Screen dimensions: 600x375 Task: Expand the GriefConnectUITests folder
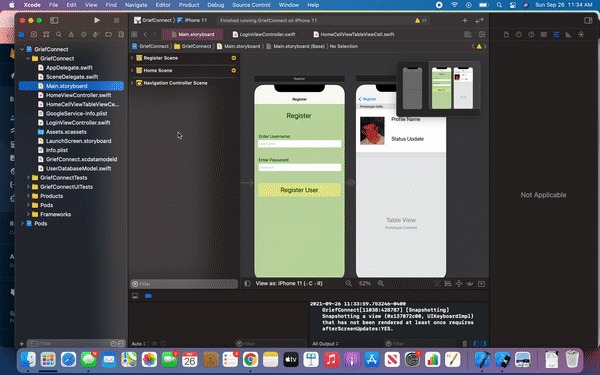pyautogui.click(x=28, y=187)
